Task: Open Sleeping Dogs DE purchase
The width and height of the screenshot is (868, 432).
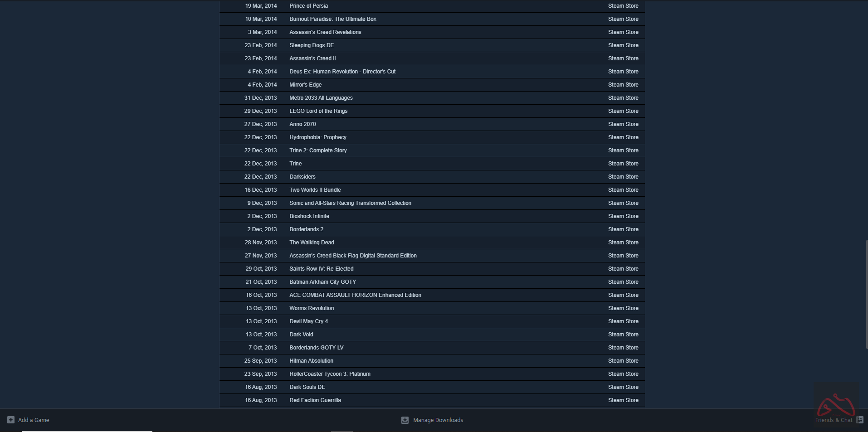Action: 312,45
